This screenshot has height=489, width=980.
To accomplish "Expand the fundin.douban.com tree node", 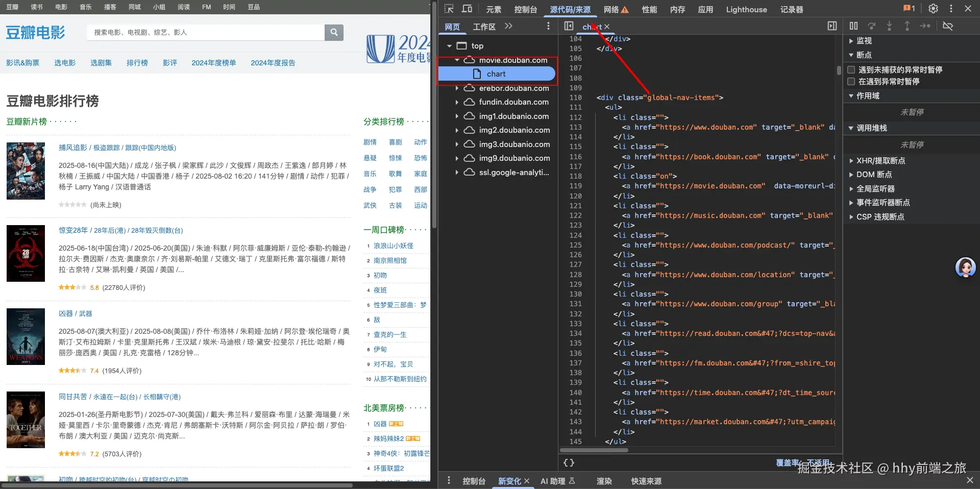I will click(x=457, y=102).
